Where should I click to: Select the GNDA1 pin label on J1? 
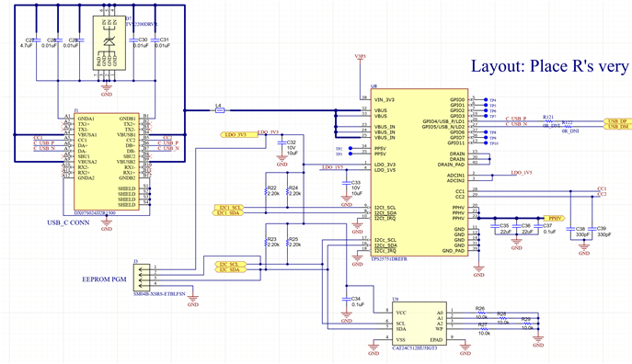[x=86, y=119]
